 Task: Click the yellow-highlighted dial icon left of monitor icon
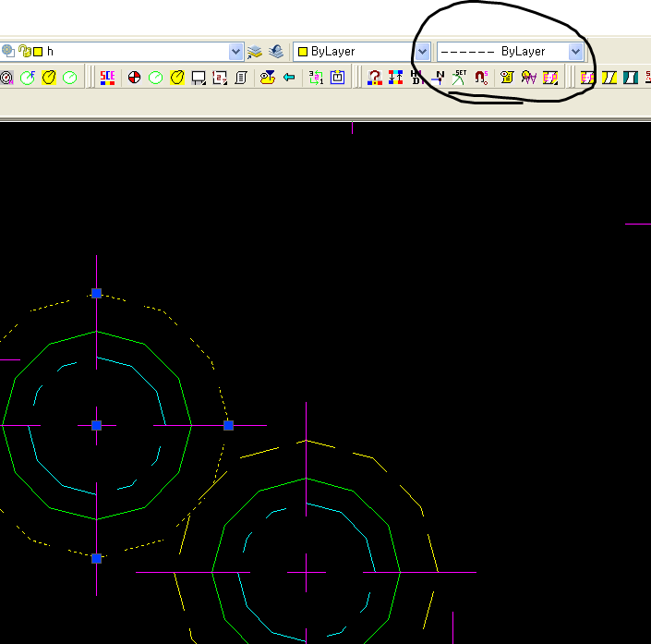click(x=177, y=78)
